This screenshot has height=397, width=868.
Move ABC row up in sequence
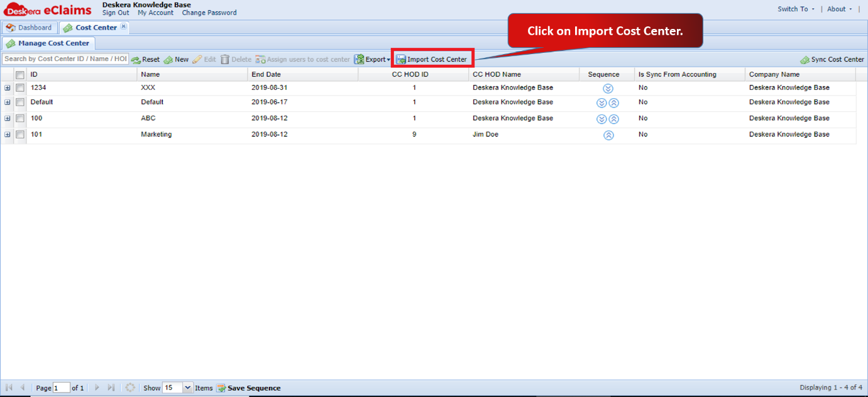click(614, 119)
